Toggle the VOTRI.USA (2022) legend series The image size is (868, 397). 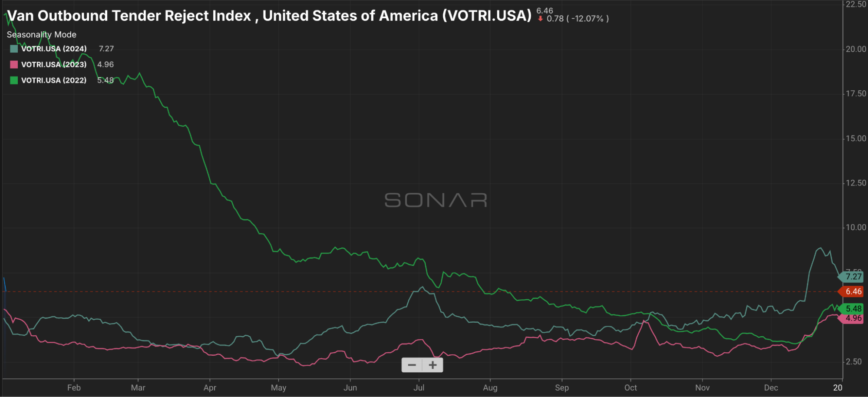tap(54, 80)
